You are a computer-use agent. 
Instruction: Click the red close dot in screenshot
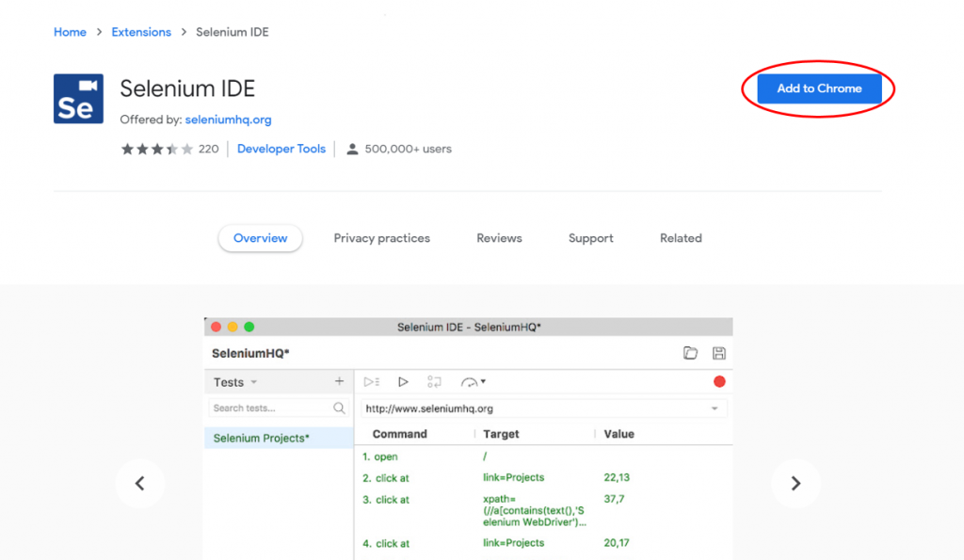[x=216, y=327]
